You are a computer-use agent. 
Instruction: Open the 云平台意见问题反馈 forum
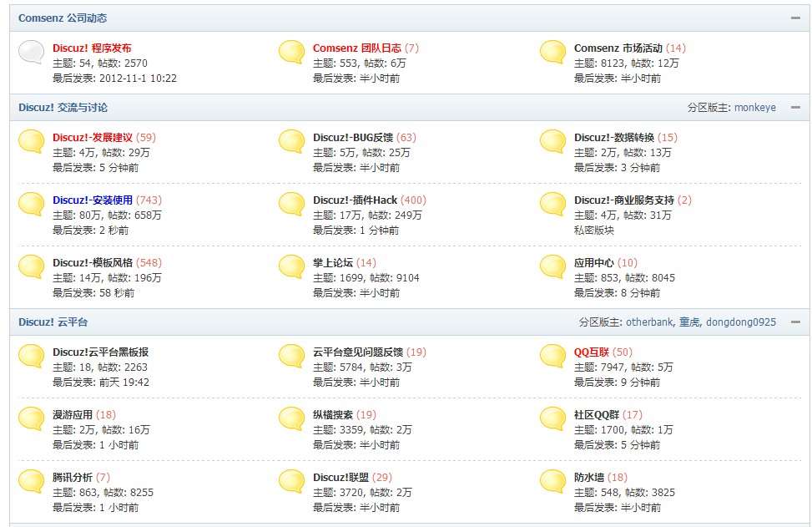(x=358, y=352)
